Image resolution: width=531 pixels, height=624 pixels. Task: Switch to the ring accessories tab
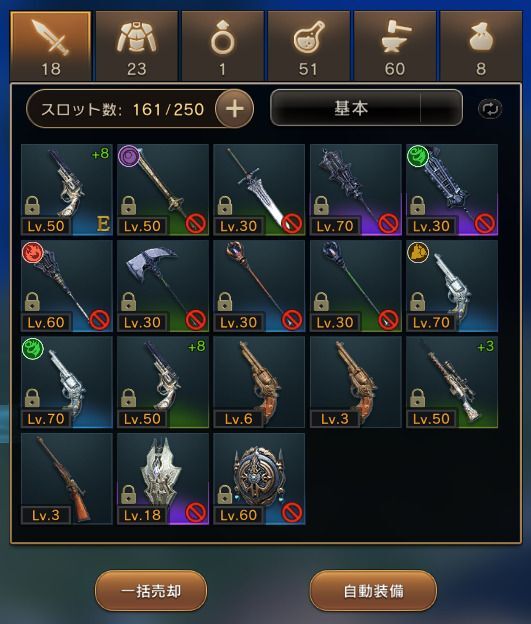point(223,46)
